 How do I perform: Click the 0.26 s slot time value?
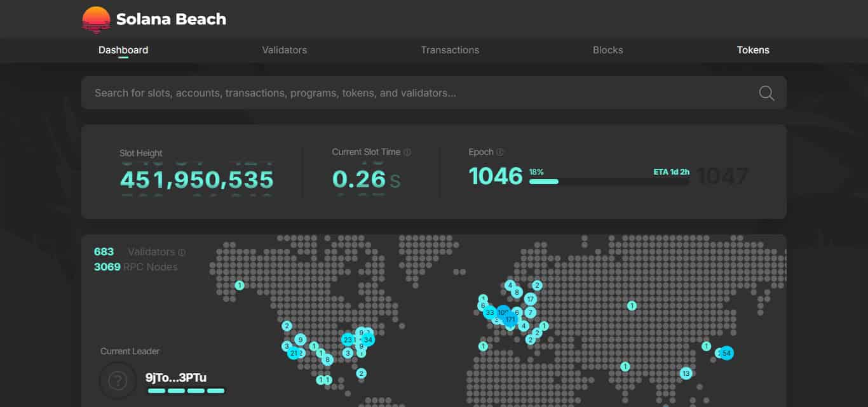(367, 180)
